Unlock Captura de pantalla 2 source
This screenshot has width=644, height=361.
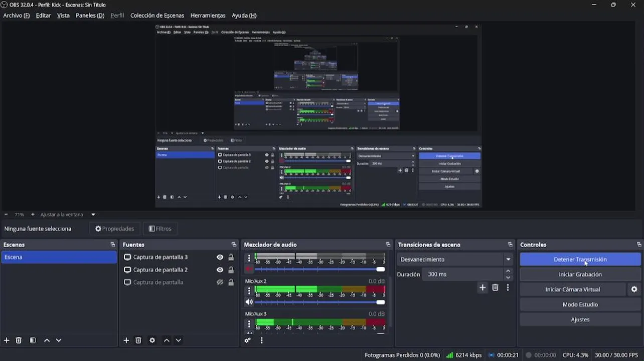tap(231, 270)
